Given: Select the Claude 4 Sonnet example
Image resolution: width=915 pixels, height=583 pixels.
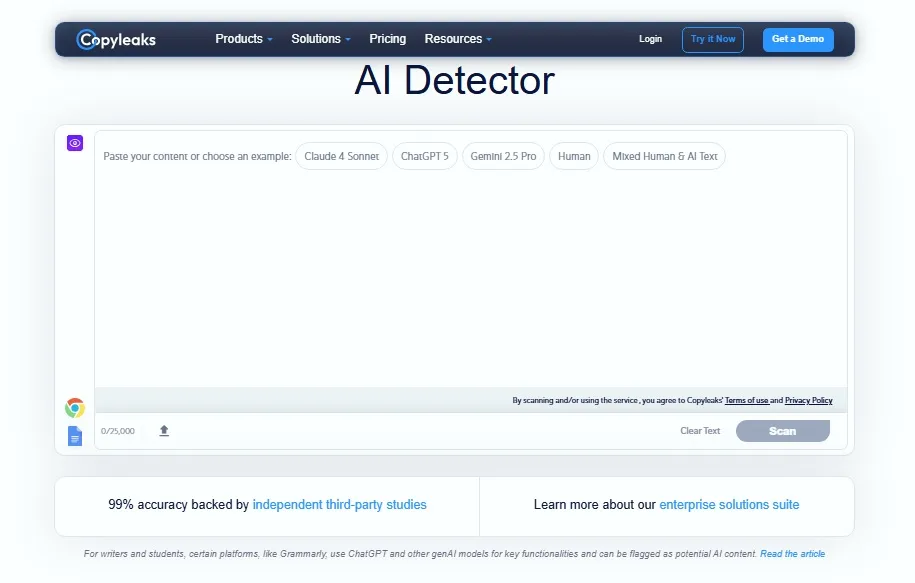Looking at the screenshot, I should tap(341, 156).
